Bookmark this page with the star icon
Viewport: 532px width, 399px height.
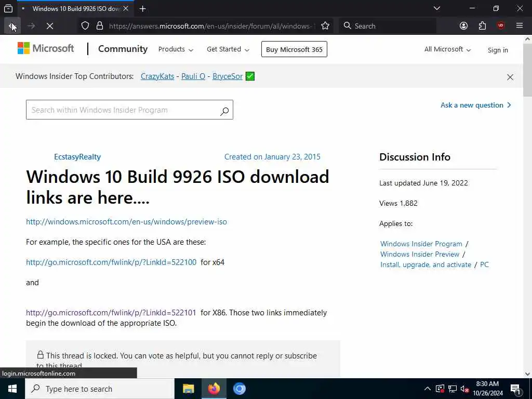(325, 26)
